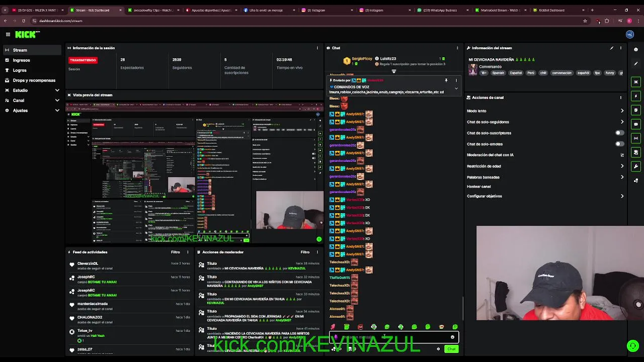Bookmark page with browser star icon
This screenshot has width=644, height=362.
click(585, 21)
